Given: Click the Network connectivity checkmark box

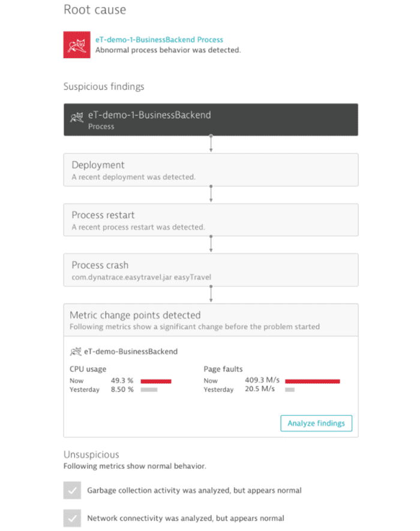Looking at the screenshot, I should (72, 518).
